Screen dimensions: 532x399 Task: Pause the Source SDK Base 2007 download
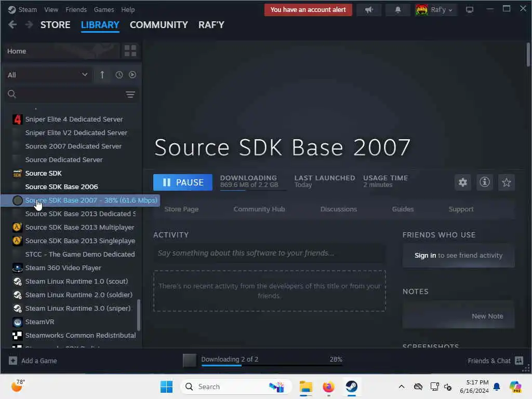183,182
